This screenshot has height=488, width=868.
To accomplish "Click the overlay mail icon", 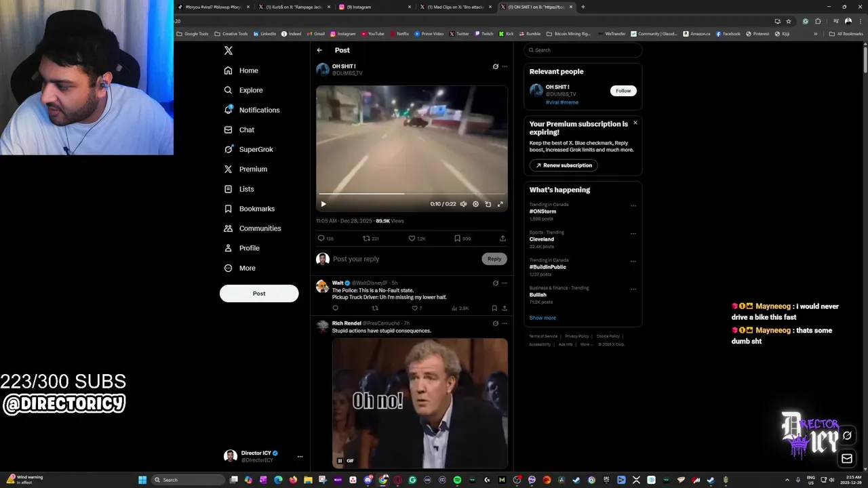I will (847, 459).
